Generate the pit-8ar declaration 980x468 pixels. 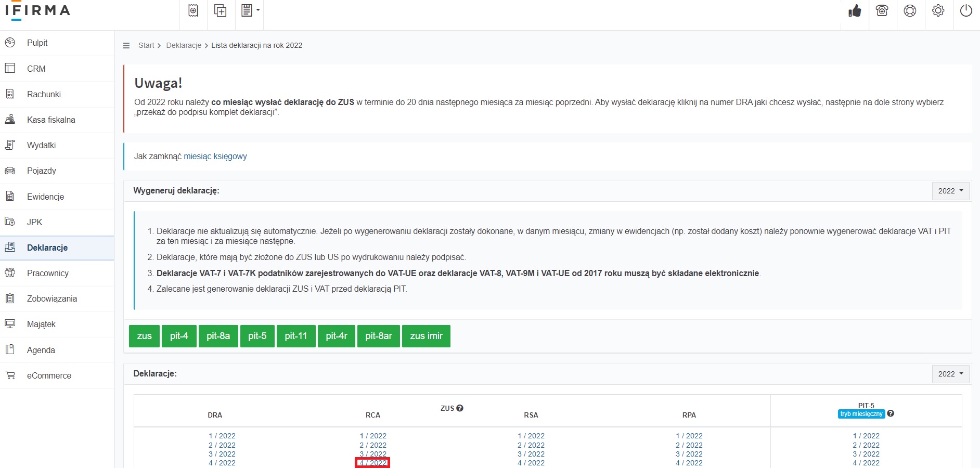[379, 336]
